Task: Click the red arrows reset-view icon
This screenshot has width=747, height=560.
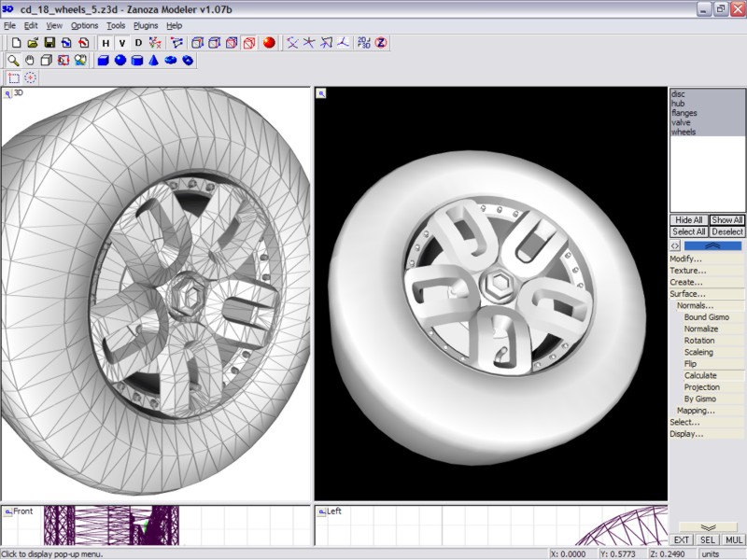Action: pyautogui.click(x=63, y=61)
